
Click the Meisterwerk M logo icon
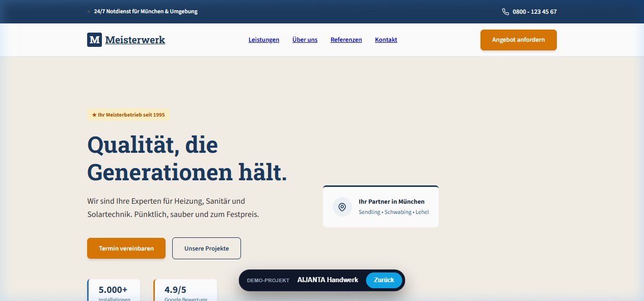pos(94,39)
